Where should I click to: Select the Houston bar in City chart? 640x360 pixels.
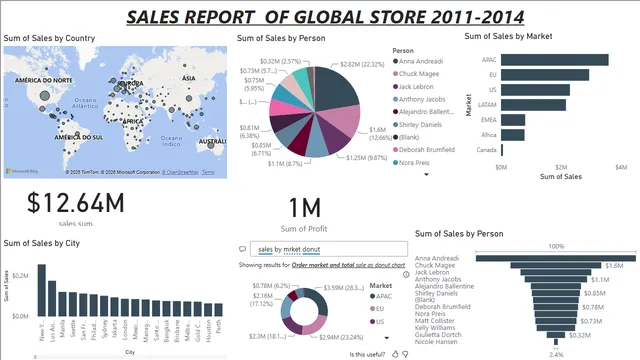[208, 310]
